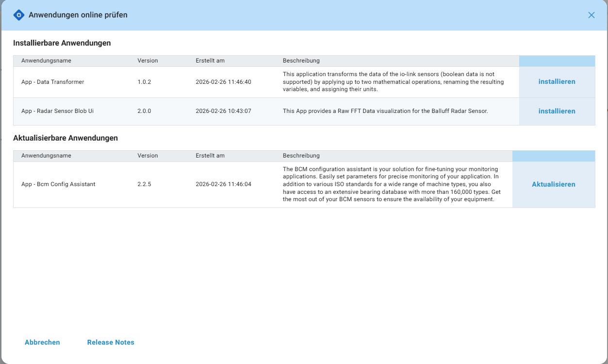Image resolution: width=608 pixels, height=364 pixels.
Task: Click the gear icon in dialog header
Action: click(18, 15)
